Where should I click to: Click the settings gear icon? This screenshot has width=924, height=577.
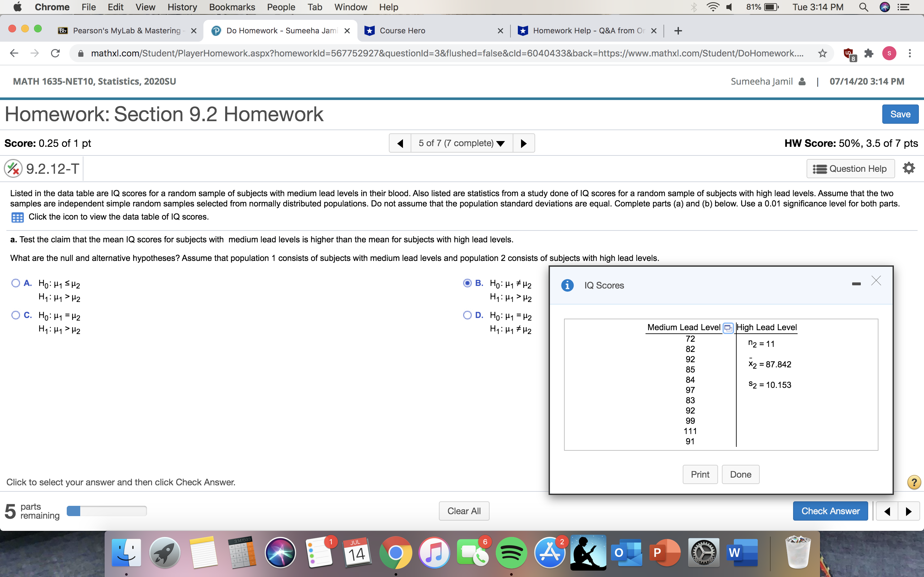point(908,168)
